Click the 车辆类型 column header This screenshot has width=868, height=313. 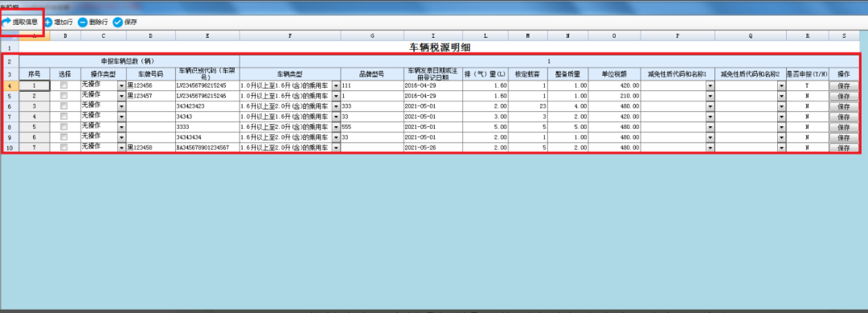290,74
